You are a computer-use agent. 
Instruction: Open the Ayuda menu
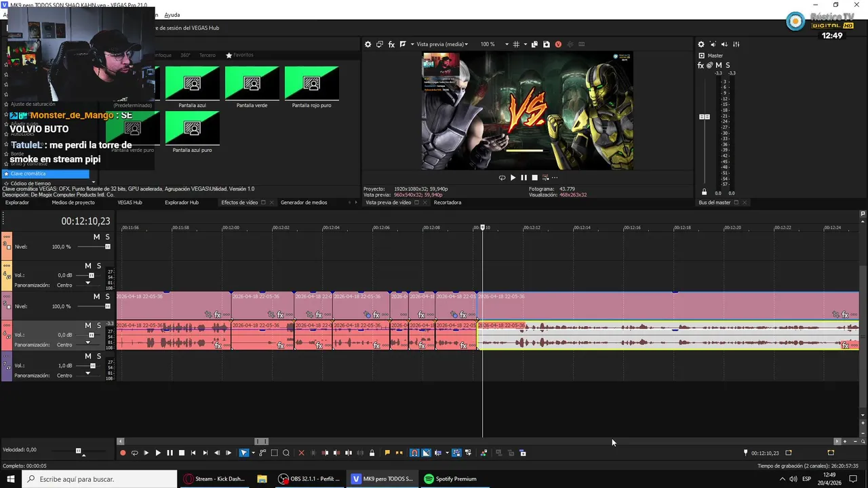172,15
